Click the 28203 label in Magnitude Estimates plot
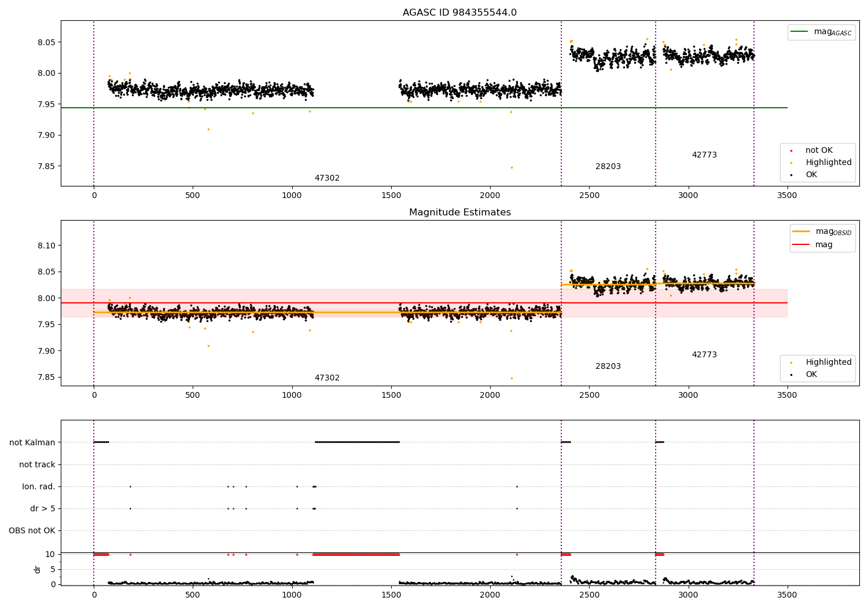The image size is (868, 608). [x=608, y=367]
